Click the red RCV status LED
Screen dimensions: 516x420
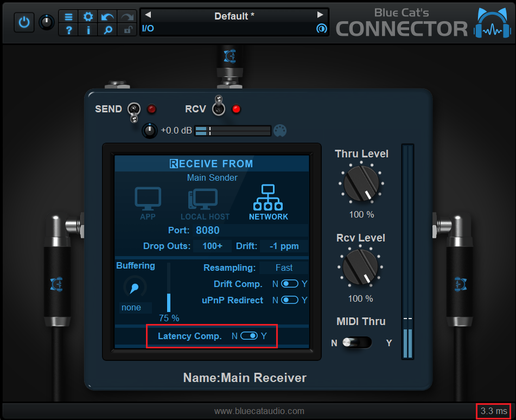[236, 109]
